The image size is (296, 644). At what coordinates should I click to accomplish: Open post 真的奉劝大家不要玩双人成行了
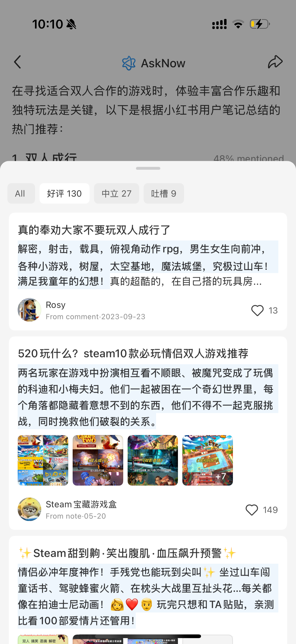point(94,230)
